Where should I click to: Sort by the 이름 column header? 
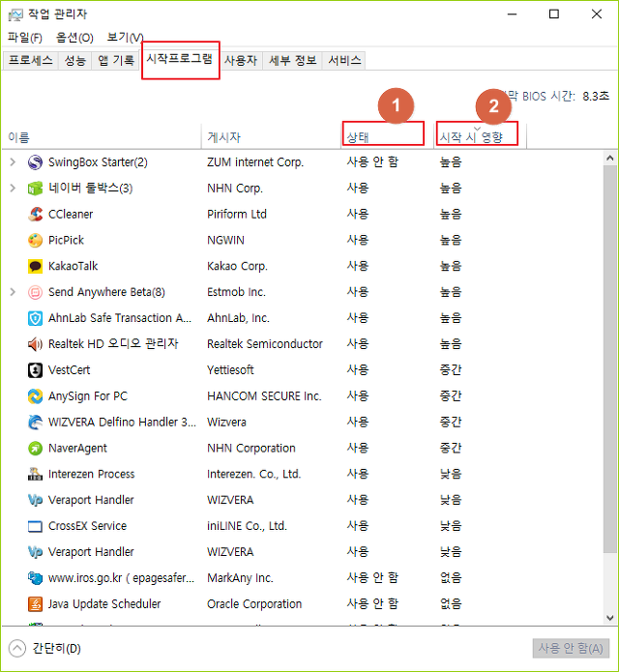pyautogui.click(x=102, y=137)
